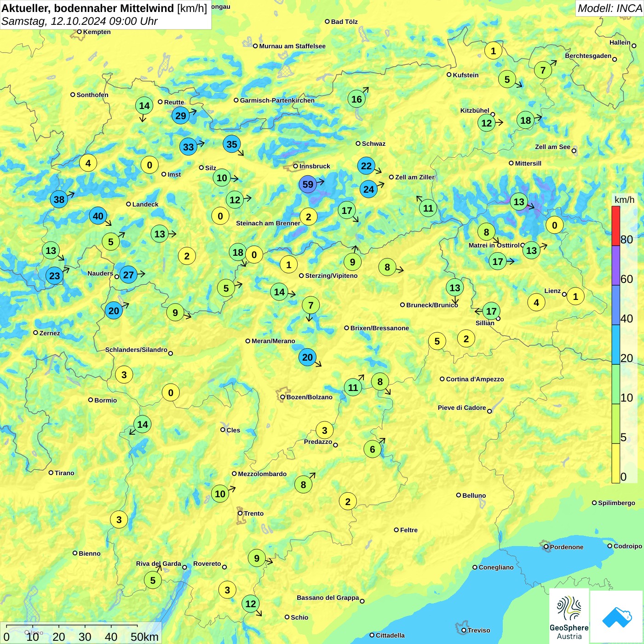Select the 40 km/h wind marker near Landeck
The width and height of the screenshot is (644, 644).
[98, 216]
